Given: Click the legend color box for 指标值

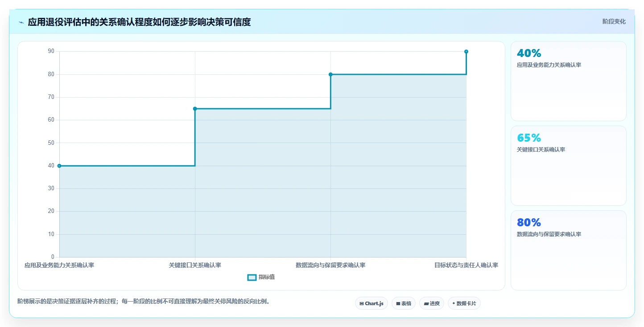Looking at the screenshot, I should pos(252,278).
